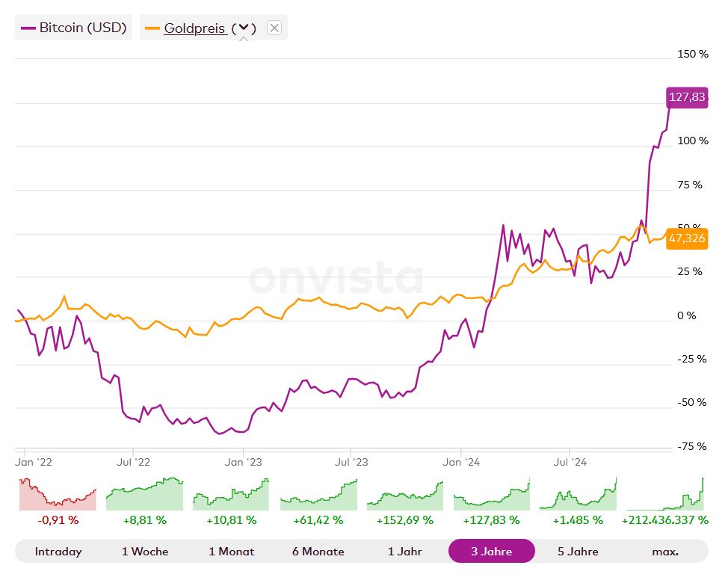Open the max. time range
The height and width of the screenshot is (586, 728).
[x=662, y=551]
